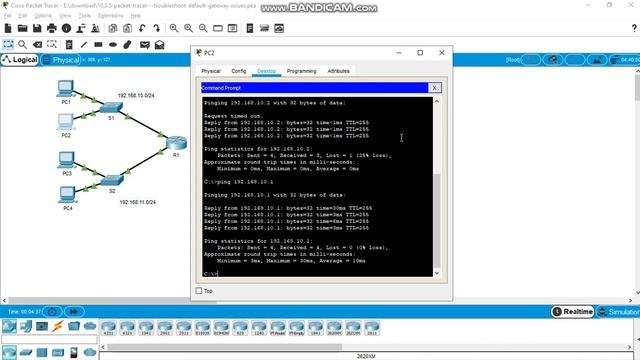
Task: Select the End Devices category icon
Action: tap(26, 326)
